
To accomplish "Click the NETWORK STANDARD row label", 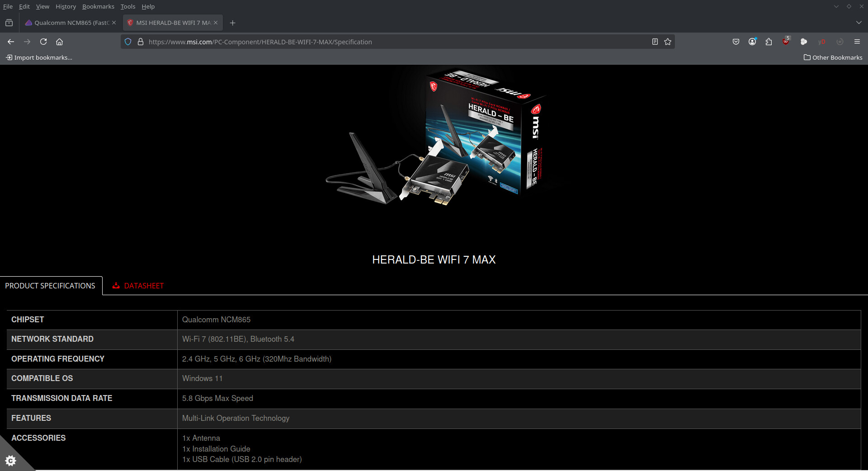I will 52,339.
